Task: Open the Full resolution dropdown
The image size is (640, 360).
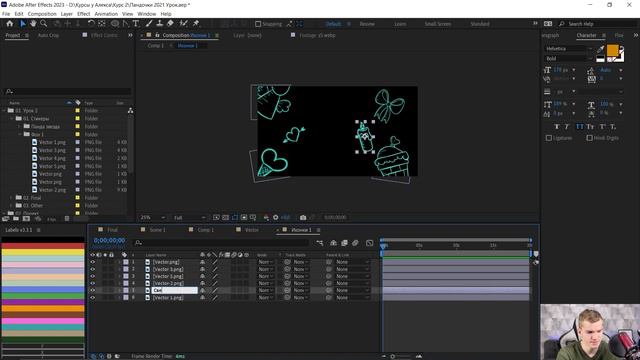Action: pyautogui.click(x=189, y=218)
